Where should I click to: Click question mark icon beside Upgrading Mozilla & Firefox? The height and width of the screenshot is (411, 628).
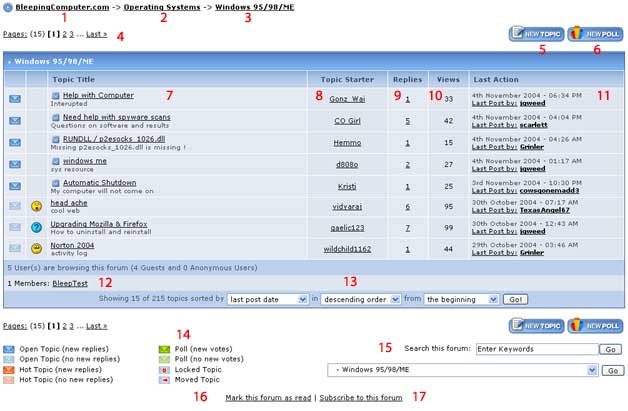(x=36, y=228)
